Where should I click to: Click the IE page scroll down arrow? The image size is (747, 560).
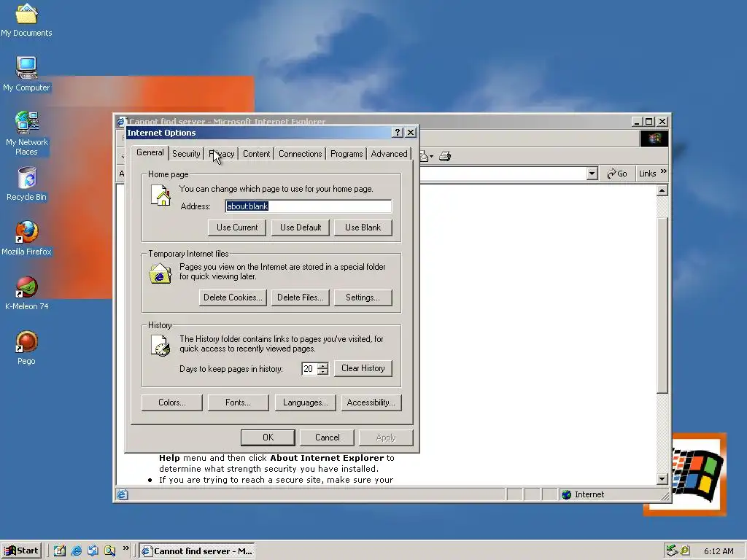click(662, 478)
